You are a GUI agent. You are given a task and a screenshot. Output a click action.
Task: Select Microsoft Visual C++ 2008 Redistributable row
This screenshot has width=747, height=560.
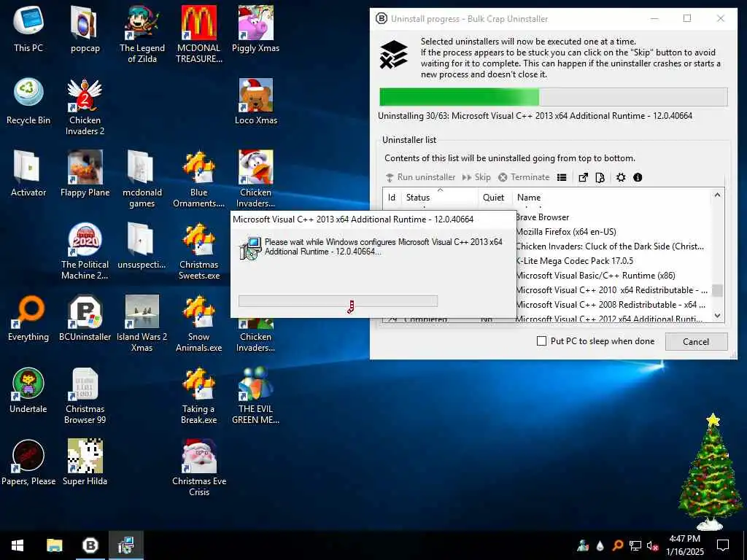[614, 305]
